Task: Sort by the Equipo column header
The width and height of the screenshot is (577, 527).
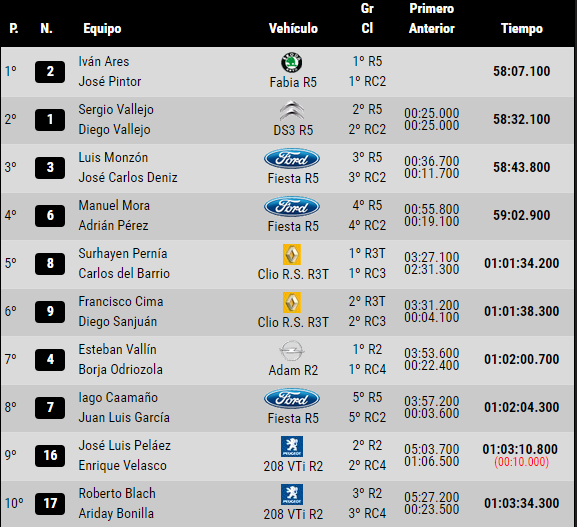Action: pos(102,29)
